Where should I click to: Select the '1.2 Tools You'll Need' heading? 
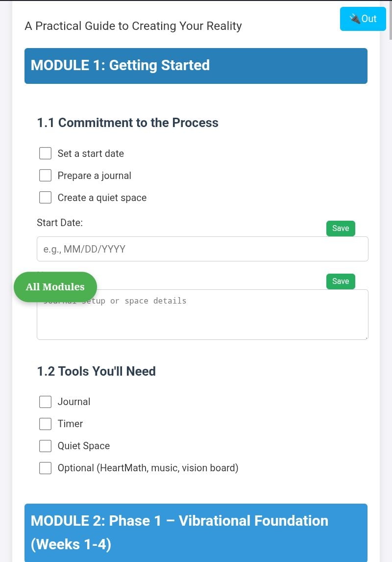pos(97,371)
